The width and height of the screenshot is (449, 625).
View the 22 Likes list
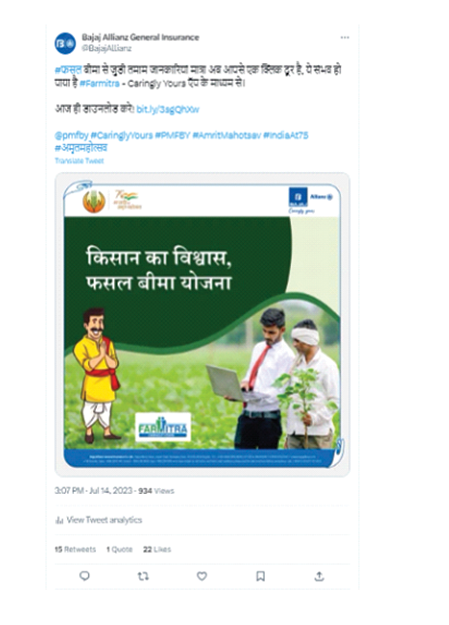click(157, 549)
